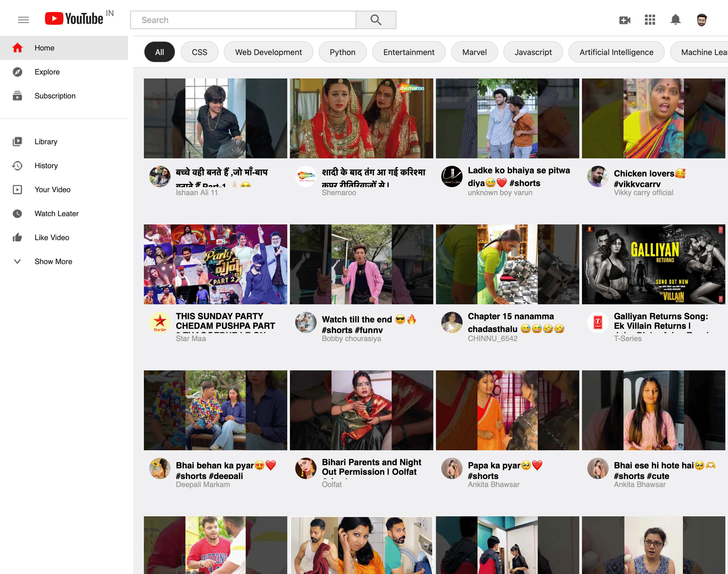Open Subscription in sidebar
The height and width of the screenshot is (574, 728).
pyautogui.click(x=64, y=96)
